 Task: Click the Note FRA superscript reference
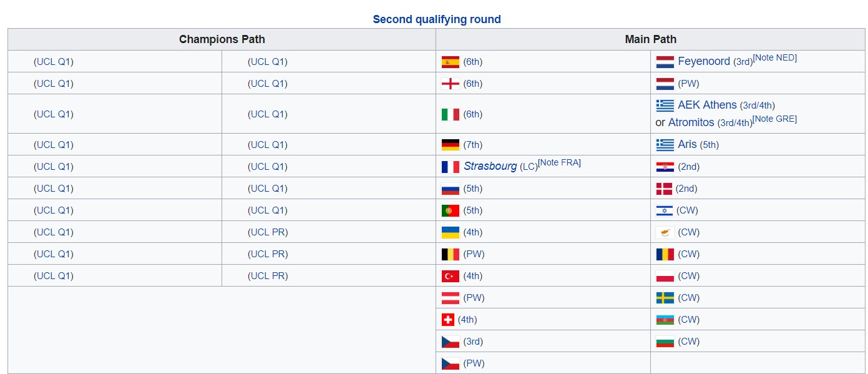click(559, 162)
